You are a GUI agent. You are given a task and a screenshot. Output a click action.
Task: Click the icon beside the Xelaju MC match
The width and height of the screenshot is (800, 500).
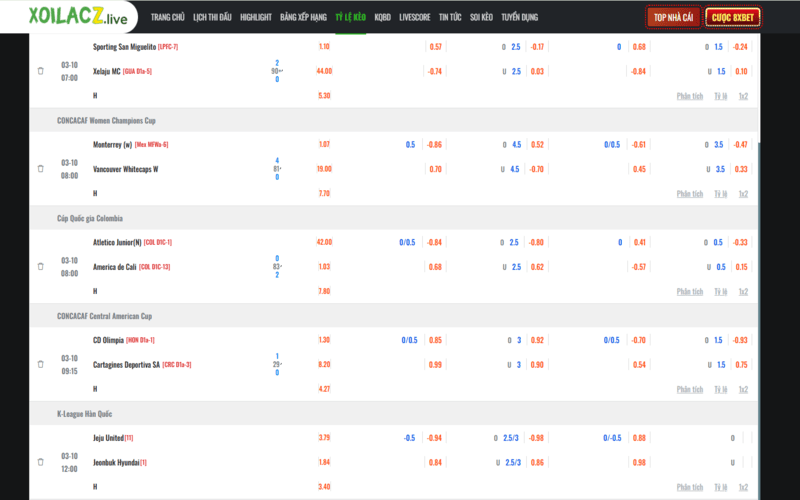pos(41,71)
